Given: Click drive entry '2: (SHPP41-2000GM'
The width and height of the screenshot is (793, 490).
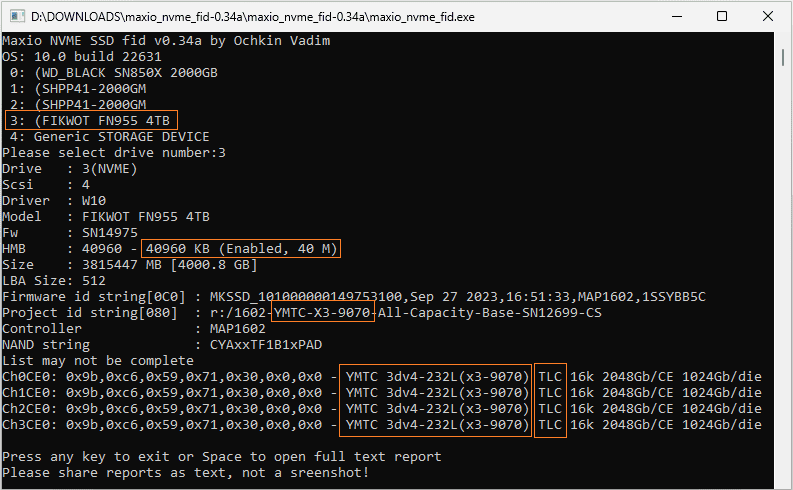Looking at the screenshot, I should point(78,105).
